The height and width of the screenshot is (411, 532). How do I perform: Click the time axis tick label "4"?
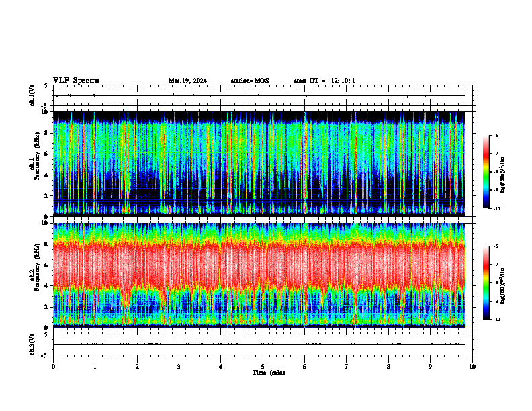(x=221, y=367)
